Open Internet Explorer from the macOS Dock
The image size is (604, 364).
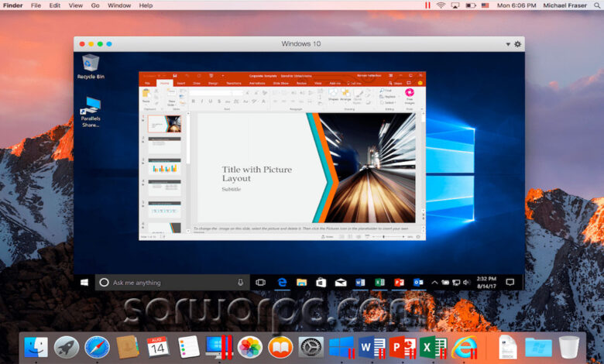[464, 347]
